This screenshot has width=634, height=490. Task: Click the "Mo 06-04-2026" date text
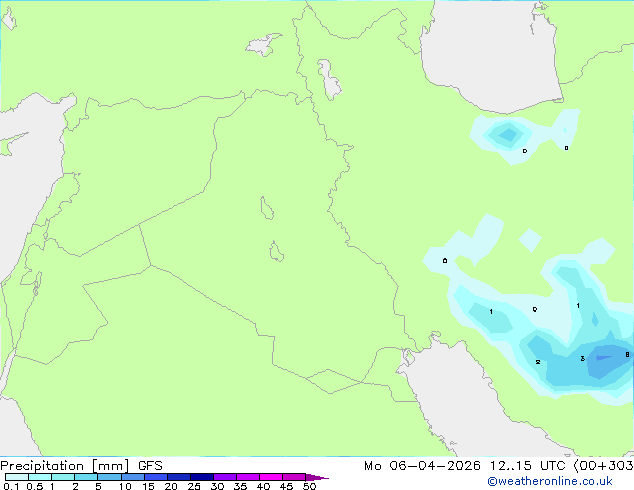423,466
